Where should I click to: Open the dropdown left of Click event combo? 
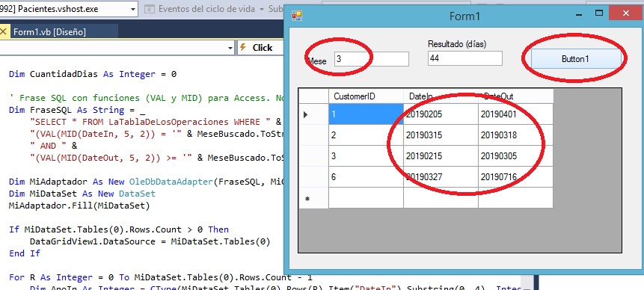click(x=230, y=48)
